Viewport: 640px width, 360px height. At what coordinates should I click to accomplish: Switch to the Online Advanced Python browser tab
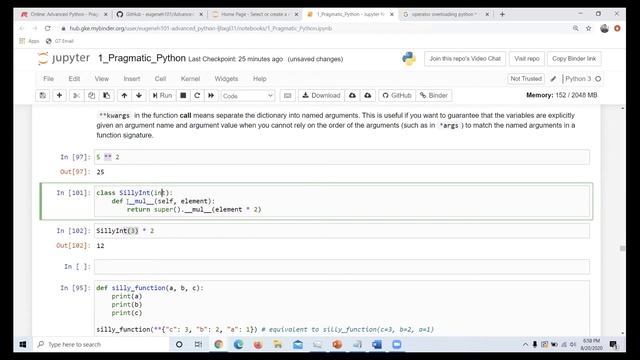64,14
